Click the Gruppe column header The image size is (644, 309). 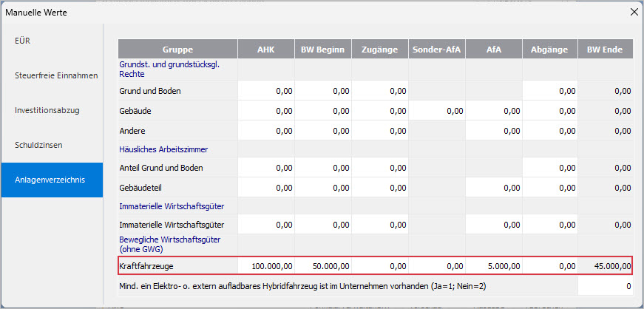click(x=177, y=50)
